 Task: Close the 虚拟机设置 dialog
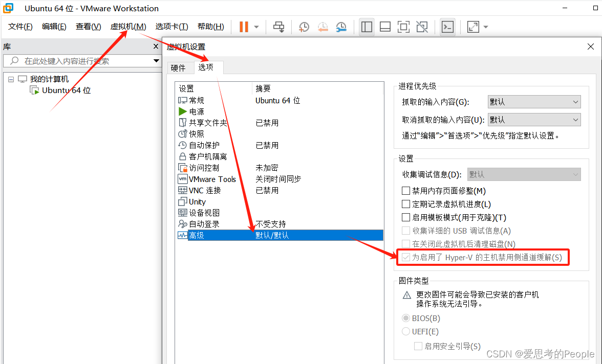591,47
